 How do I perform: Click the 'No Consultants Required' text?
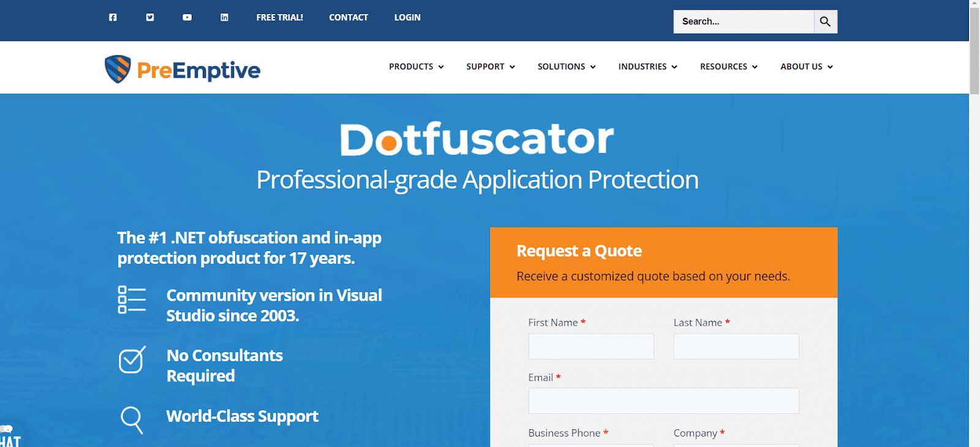[x=225, y=366]
